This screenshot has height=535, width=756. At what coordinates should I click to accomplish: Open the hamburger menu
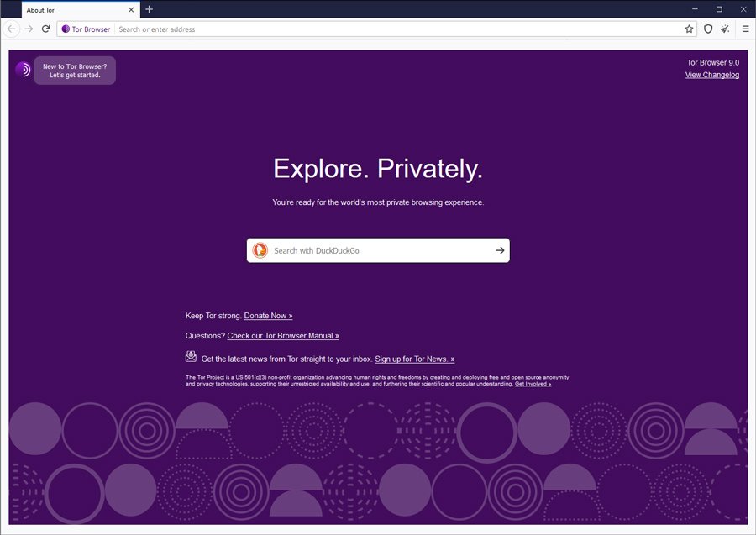pyautogui.click(x=746, y=29)
